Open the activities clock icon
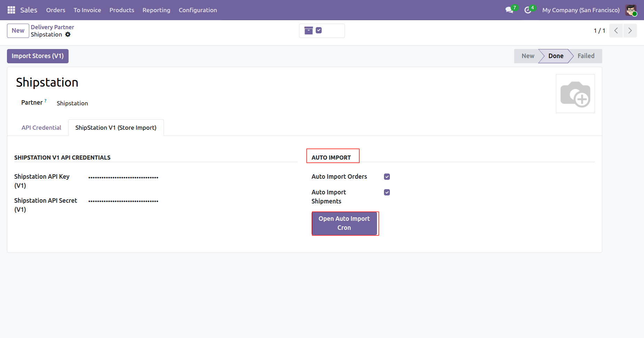 pyautogui.click(x=528, y=10)
